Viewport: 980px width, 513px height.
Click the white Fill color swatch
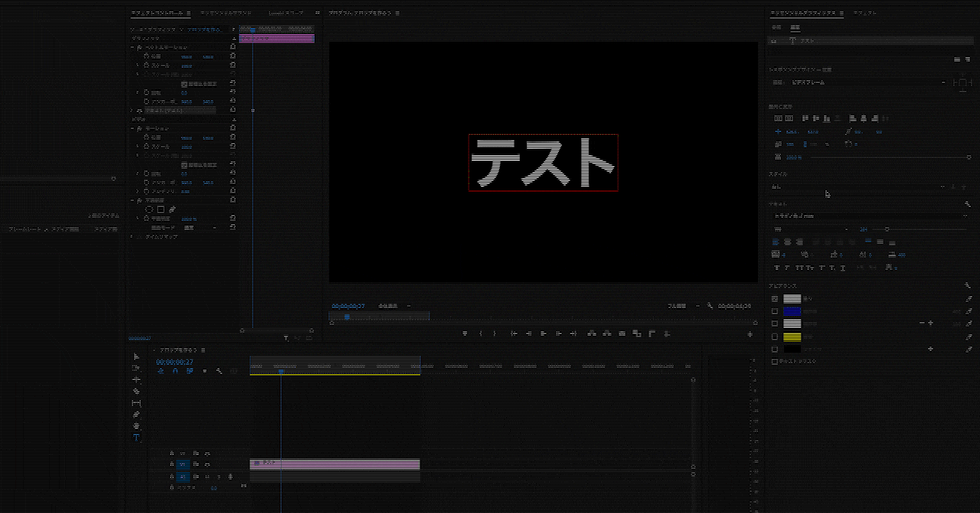point(792,299)
